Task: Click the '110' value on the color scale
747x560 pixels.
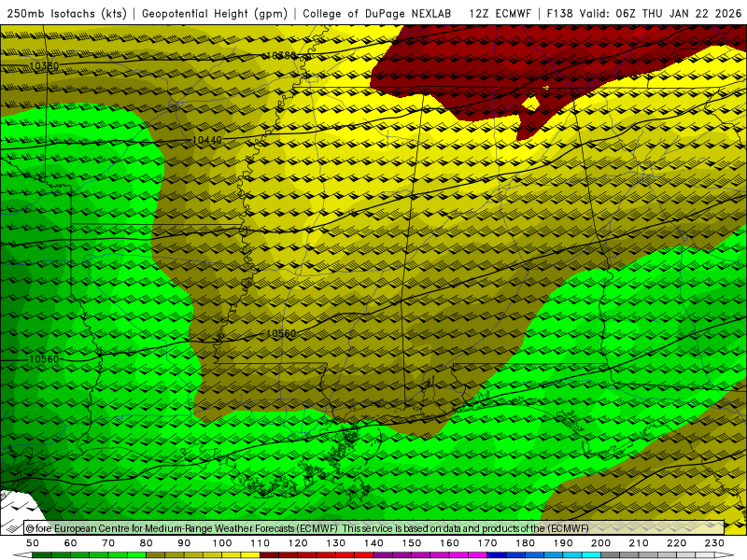Action: [x=261, y=543]
